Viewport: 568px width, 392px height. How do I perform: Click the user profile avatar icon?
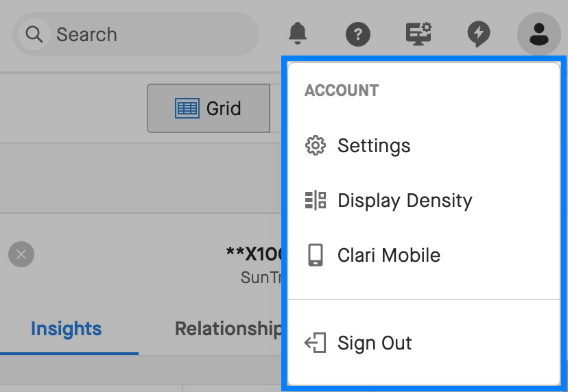[x=539, y=34]
